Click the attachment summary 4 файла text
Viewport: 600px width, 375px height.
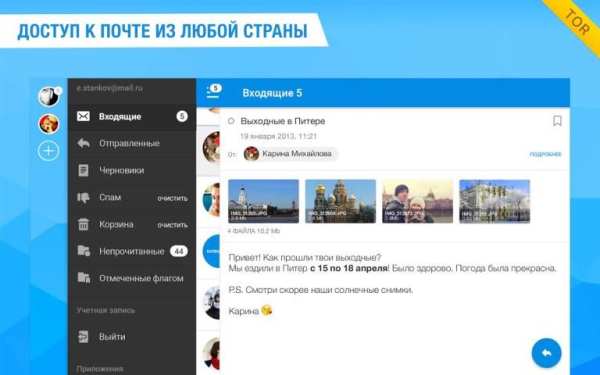pyautogui.click(x=254, y=231)
